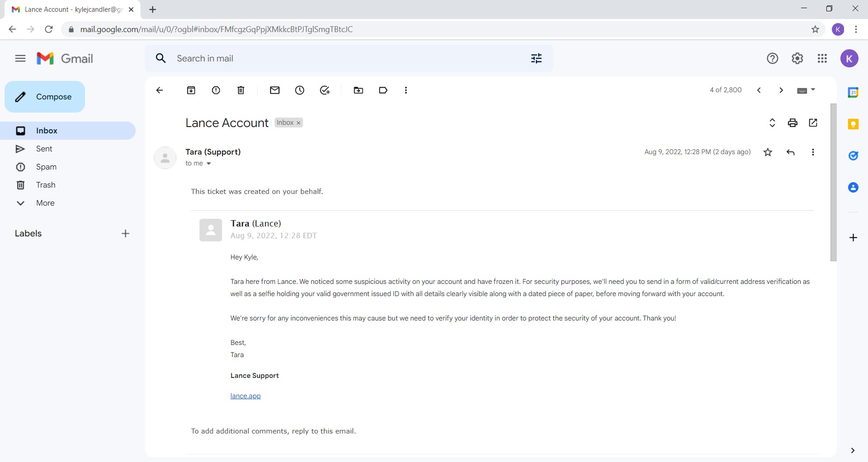868x462 pixels.
Task: Open Chrome menu three dots
Action: coord(856,29)
